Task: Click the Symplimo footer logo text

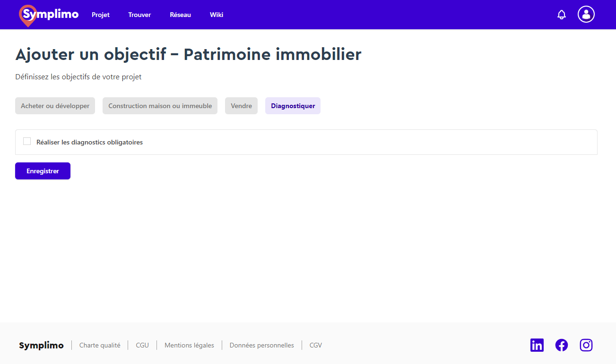Action: pos(41,346)
